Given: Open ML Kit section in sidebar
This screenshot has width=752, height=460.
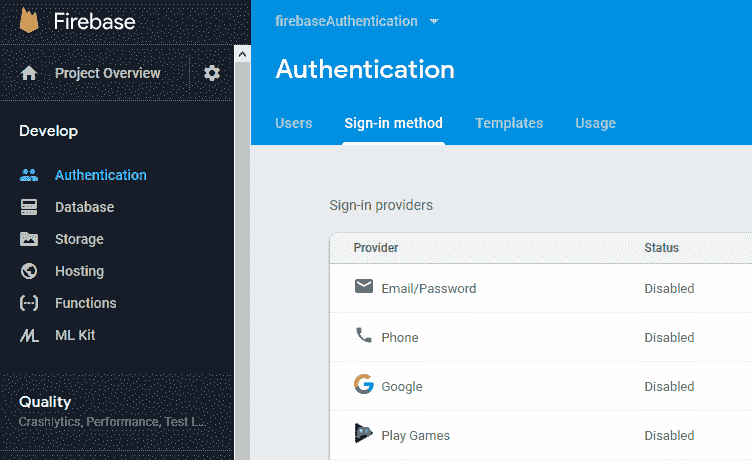Looking at the screenshot, I should coord(75,335).
